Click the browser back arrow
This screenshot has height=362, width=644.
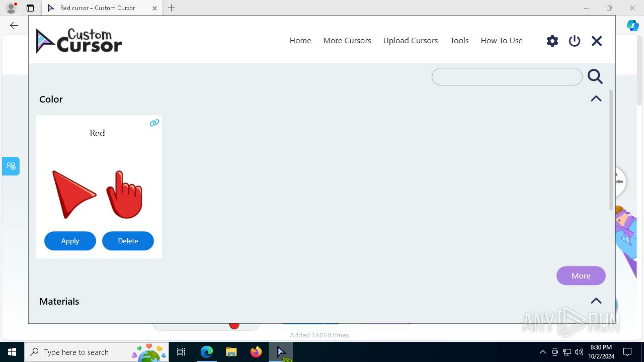click(x=14, y=25)
